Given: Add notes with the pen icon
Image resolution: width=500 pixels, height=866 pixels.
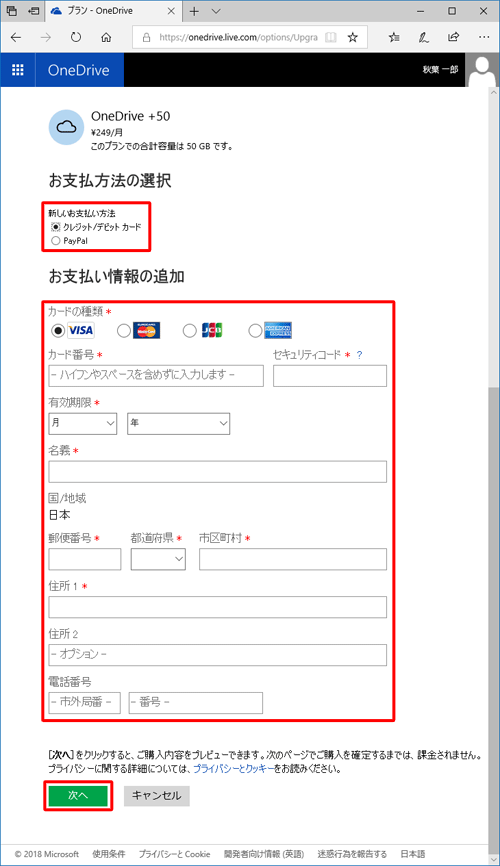Looking at the screenshot, I should click(x=424, y=37).
